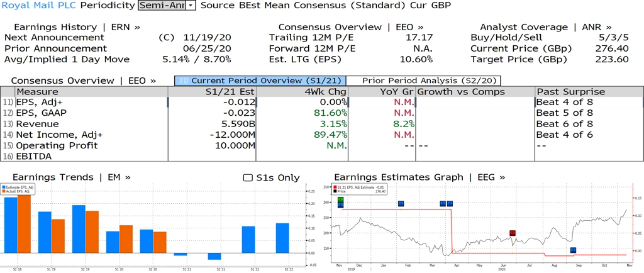The image size is (644, 273).
Task: Click the earlier of two late-March blue markers
Action: click(x=443, y=204)
